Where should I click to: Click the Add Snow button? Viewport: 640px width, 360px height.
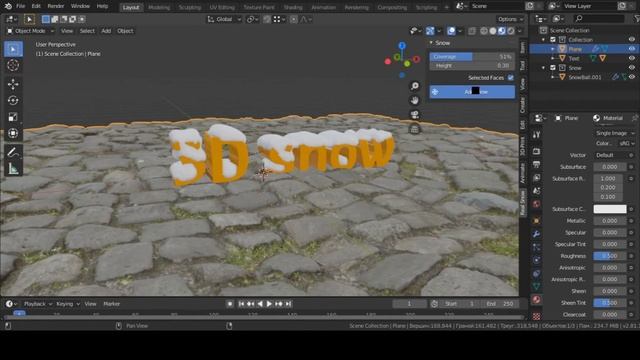tap(472, 92)
